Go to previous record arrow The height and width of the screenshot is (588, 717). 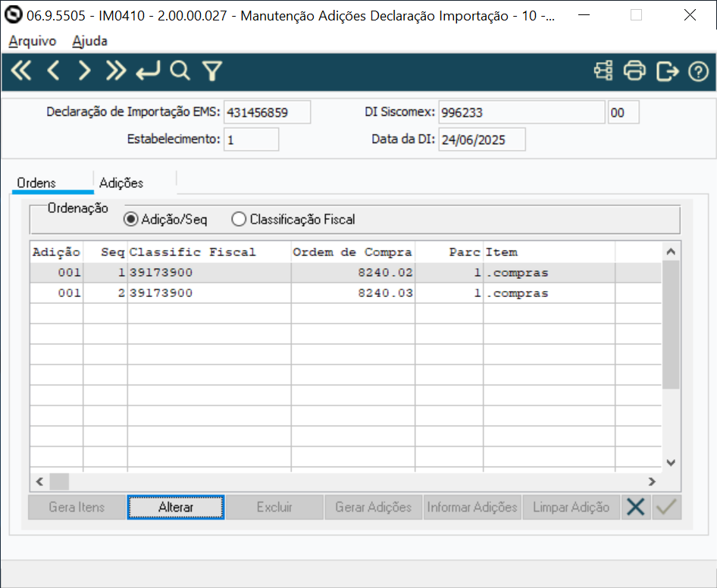(54, 71)
